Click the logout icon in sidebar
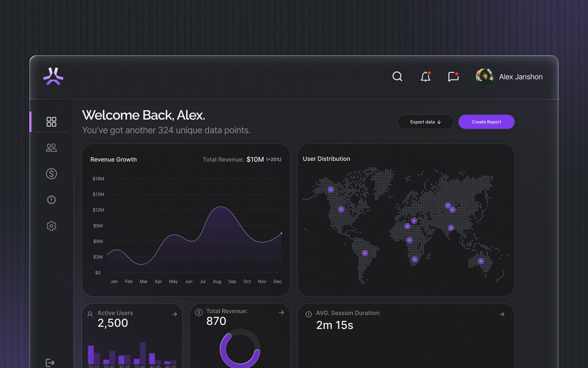Viewport: 588px width, 368px height. tap(50, 363)
